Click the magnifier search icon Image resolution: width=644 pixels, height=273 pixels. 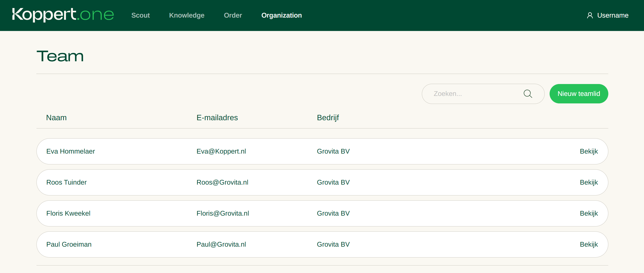(528, 94)
